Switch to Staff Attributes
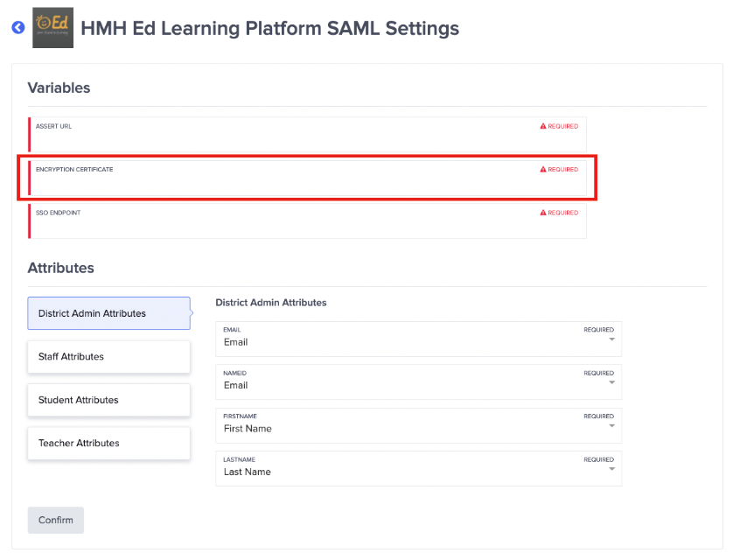 coord(108,356)
